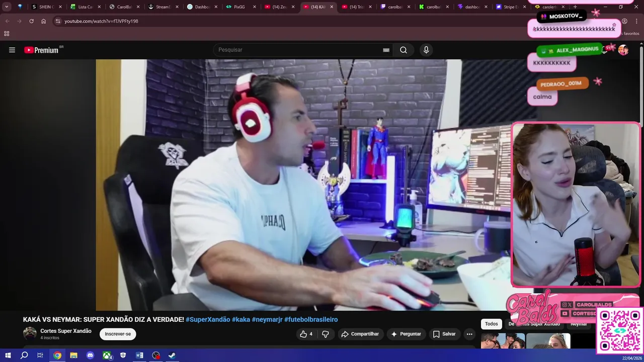Open File Explorer from the taskbar

click(73, 355)
